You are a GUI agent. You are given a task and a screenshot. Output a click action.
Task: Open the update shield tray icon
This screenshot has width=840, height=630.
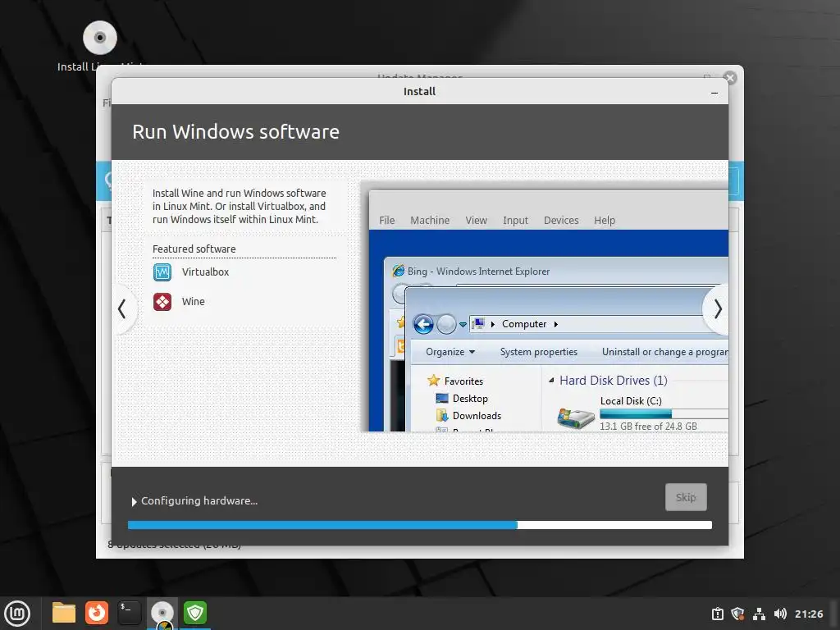(738, 614)
